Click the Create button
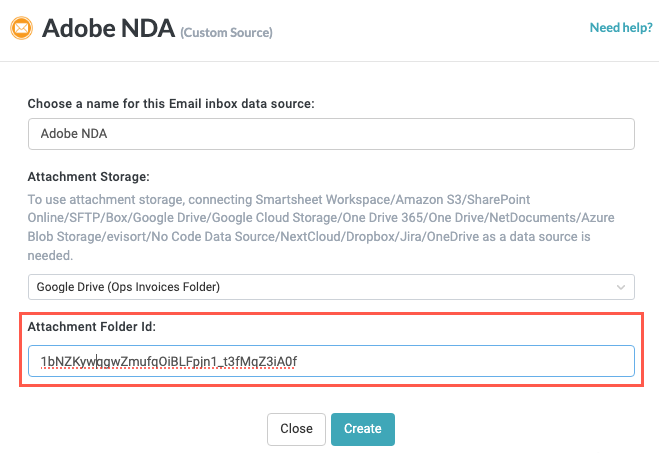Viewport: 659px width, 464px height. 363,429
